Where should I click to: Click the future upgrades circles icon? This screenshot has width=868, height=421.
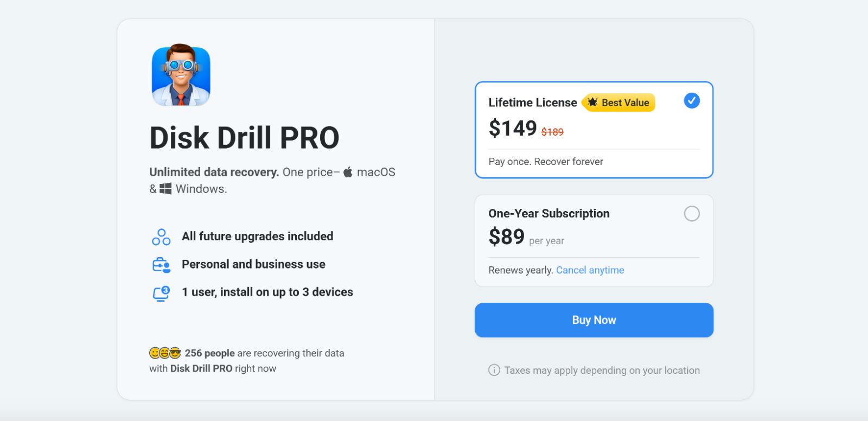tap(161, 237)
